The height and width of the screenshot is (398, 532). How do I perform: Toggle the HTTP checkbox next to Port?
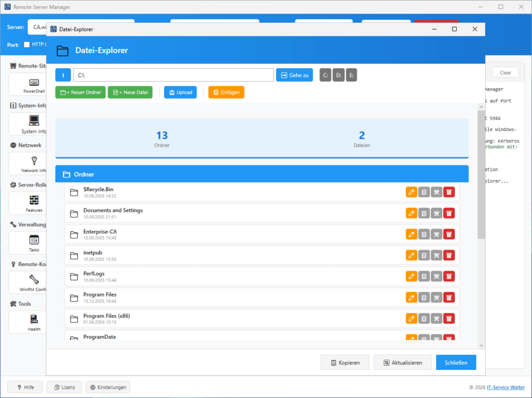[26, 44]
